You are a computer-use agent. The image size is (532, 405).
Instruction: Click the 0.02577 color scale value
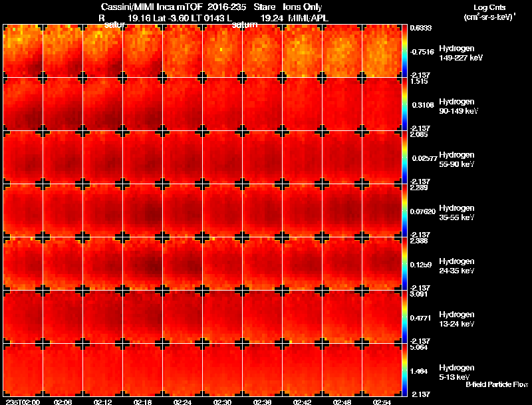pos(425,158)
